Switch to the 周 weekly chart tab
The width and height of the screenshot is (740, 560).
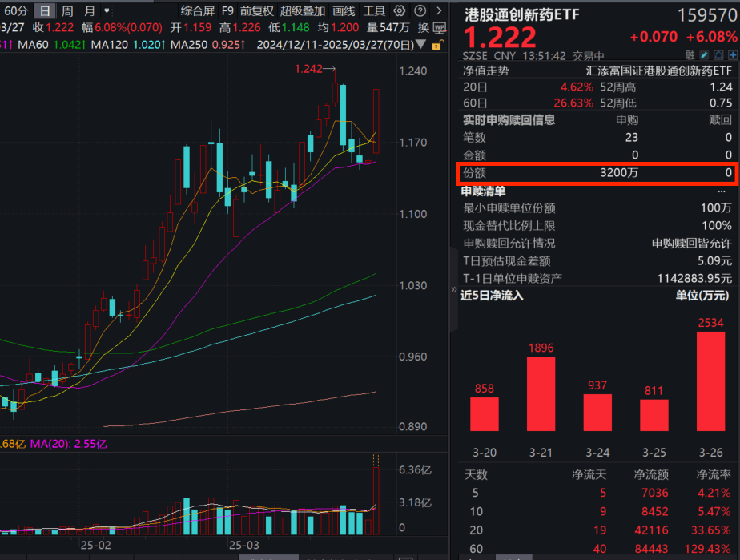pyautogui.click(x=66, y=11)
